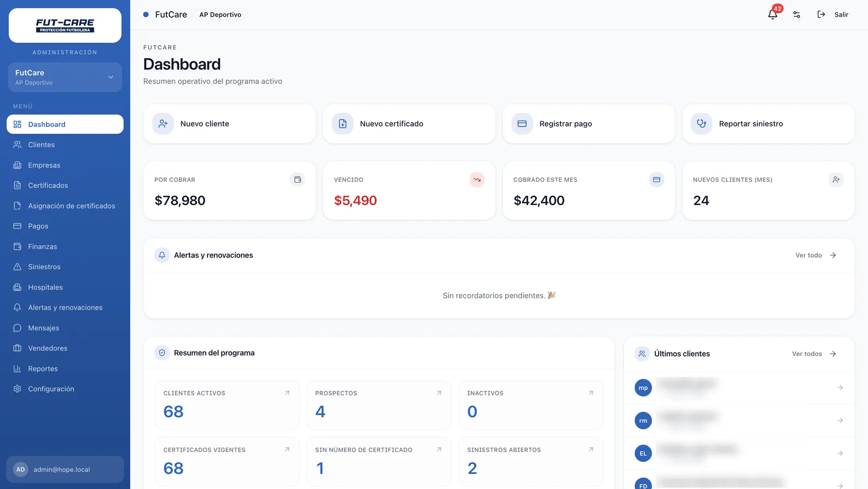Image resolution: width=868 pixels, height=489 pixels.
Task: Log out using the Salir button
Action: [x=833, y=15]
